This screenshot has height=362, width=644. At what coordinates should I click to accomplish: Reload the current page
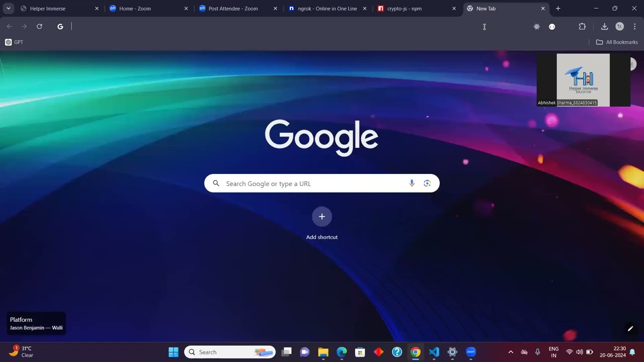39,27
